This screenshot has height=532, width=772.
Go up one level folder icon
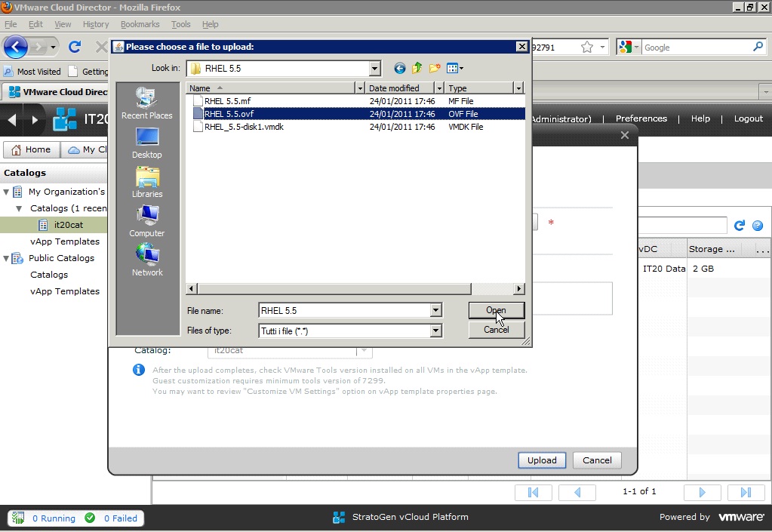(x=417, y=69)
